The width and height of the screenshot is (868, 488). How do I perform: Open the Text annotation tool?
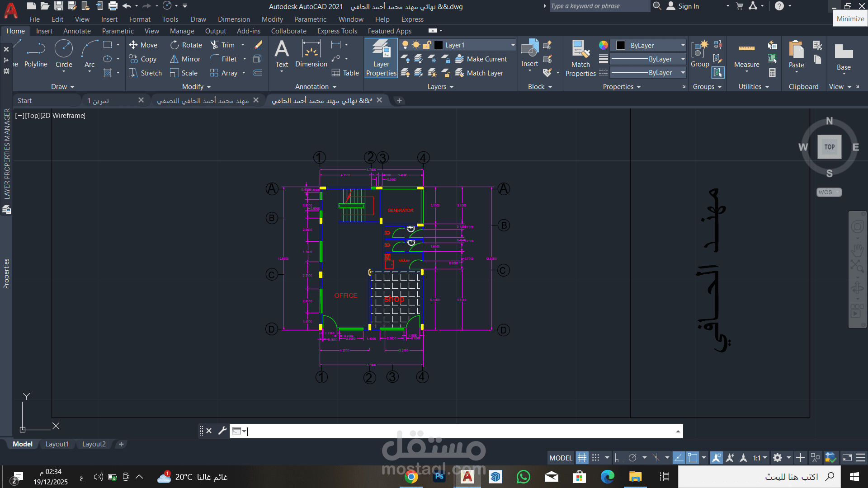[282, 54]
